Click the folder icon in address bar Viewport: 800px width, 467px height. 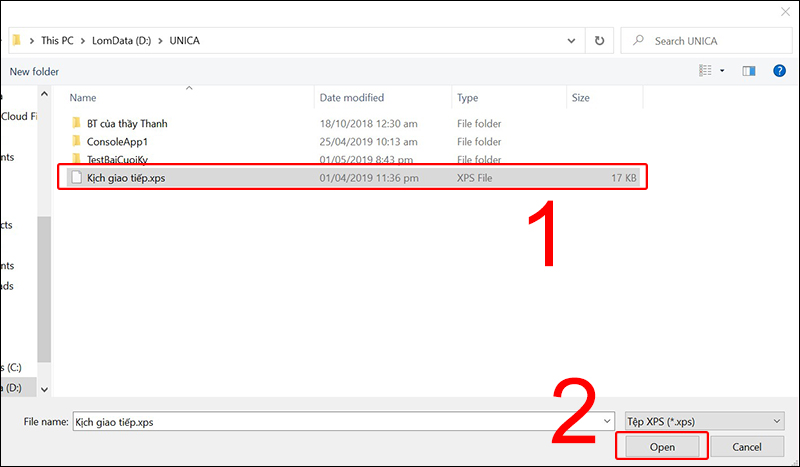pos(17,40)
